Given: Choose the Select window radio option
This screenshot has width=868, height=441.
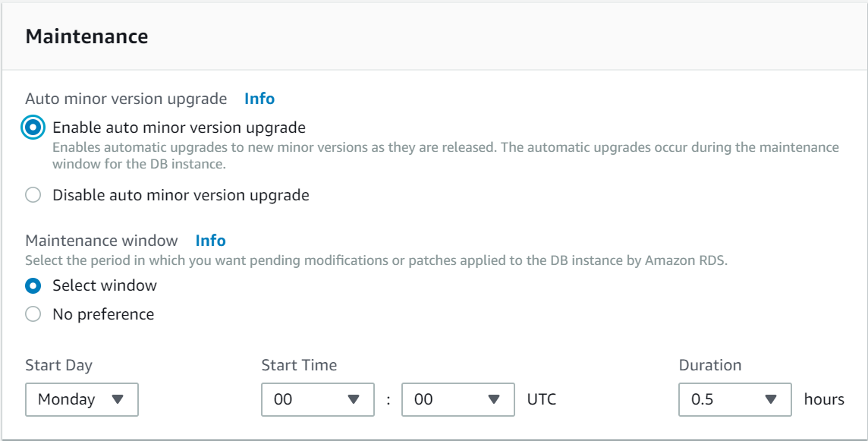Looking at the screenshot, I should [33, 286].
